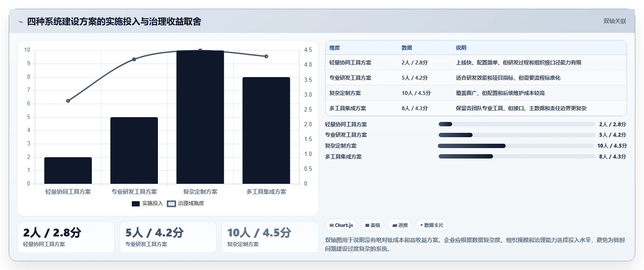This screenshot has width=644, height=270.
Task: Select the 5人 / 4.2分 data card
Action: point(168,237)
